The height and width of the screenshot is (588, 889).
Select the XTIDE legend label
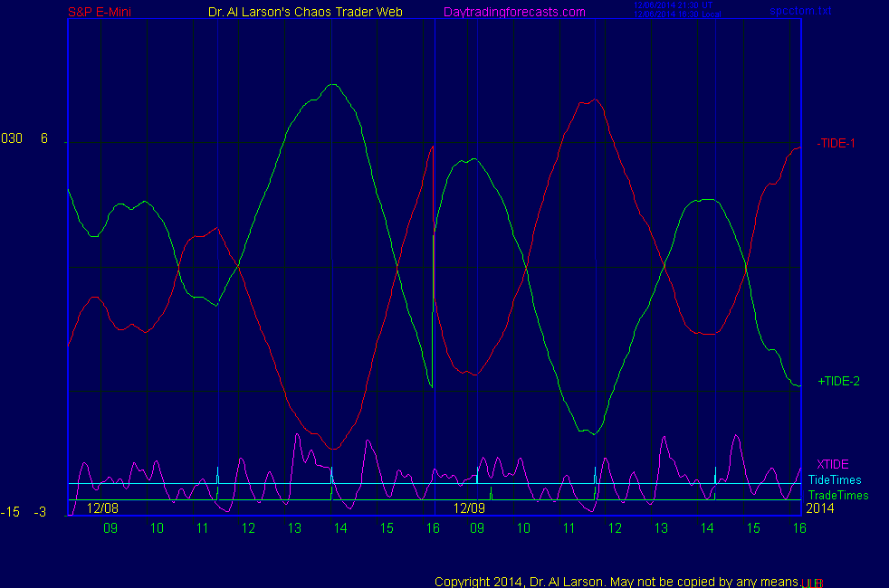[x=832, y=464]
